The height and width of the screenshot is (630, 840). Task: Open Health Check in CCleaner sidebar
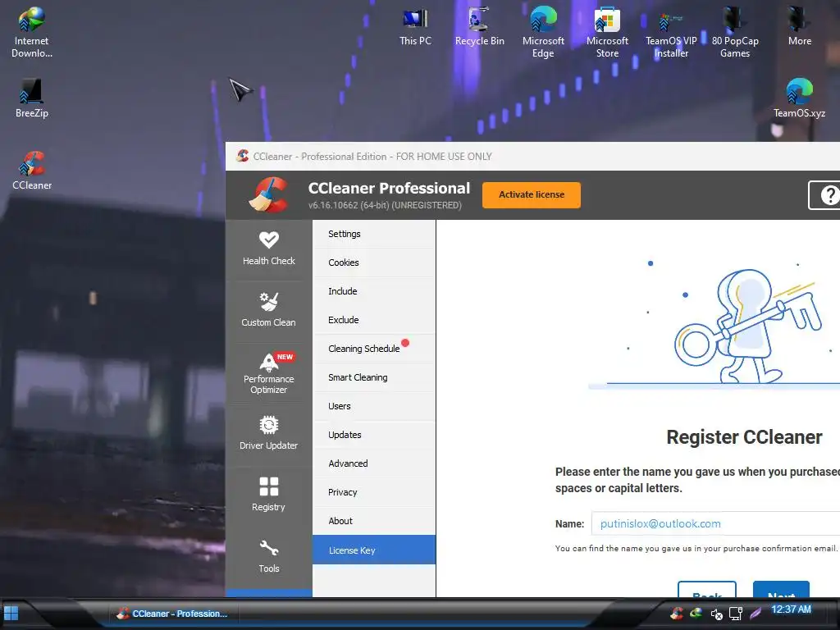[x=268, y=249]
